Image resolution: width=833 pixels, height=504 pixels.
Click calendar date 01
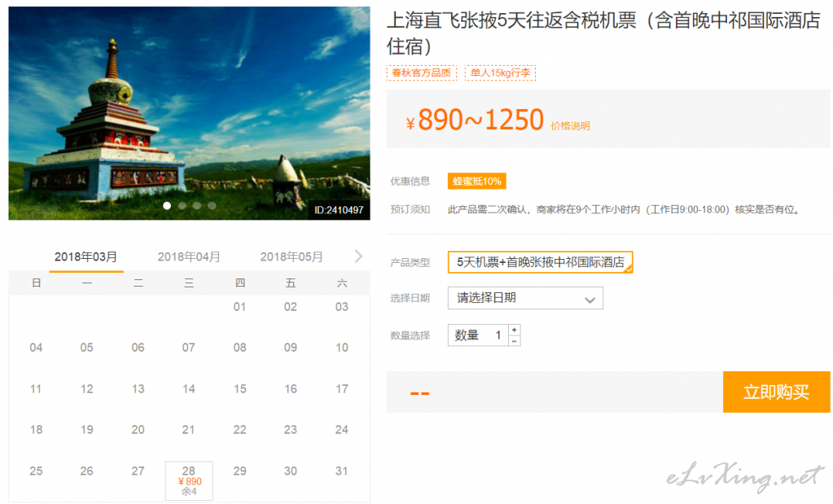tap(239, 307)
